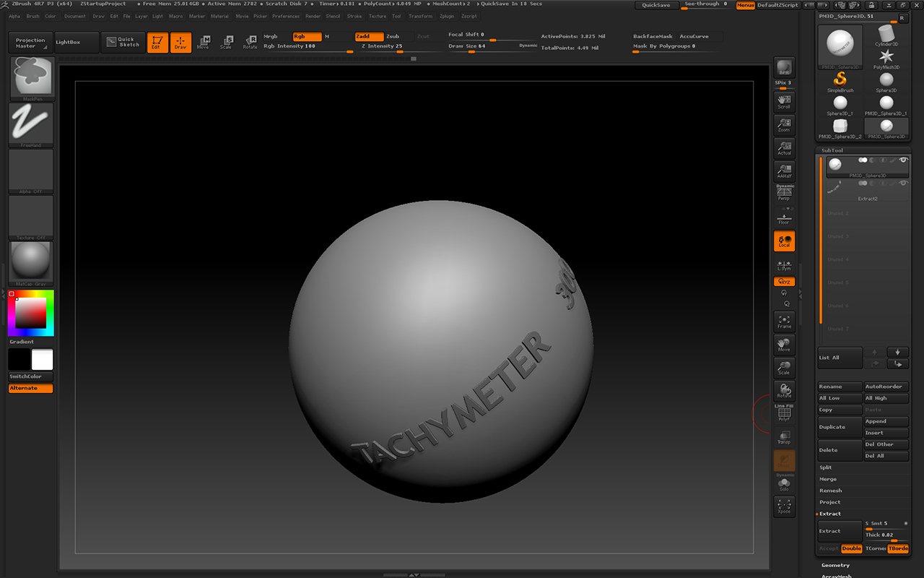The image size is (924, 578).
Task: Select the Rotate gizmo in top shelf
Action: 250,43
